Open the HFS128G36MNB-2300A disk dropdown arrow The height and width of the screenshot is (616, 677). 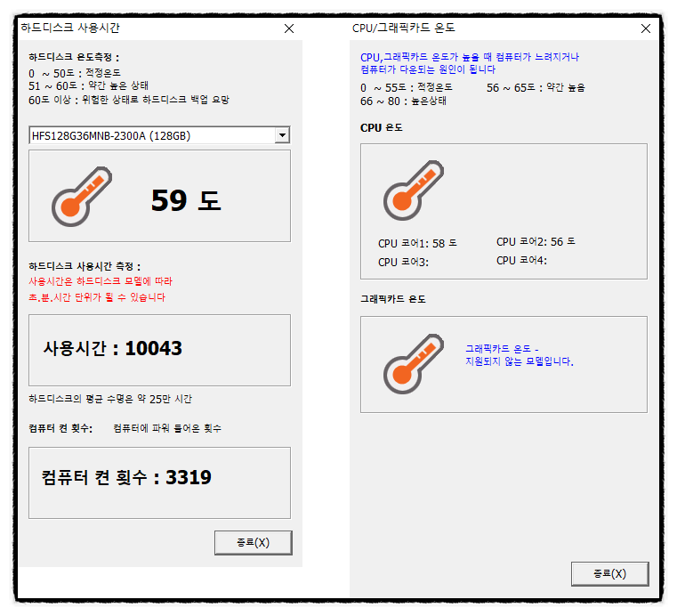pyautogui.click(x=282, y=135)
